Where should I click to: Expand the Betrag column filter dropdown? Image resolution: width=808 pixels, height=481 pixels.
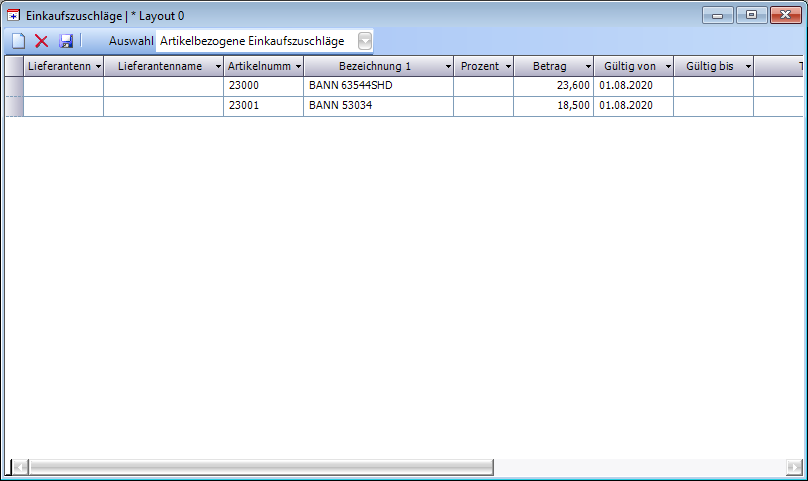[587, 67]
